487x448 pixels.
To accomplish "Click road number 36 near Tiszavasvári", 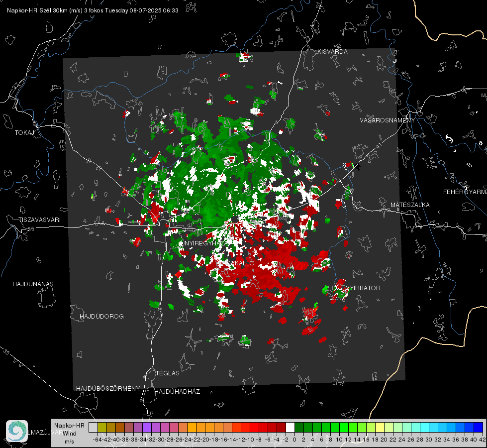I will (31, 229).
